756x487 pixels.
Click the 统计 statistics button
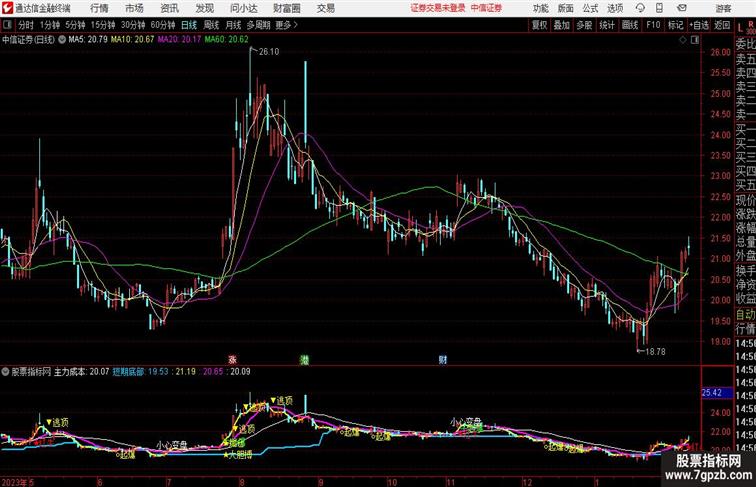point(607,25)
